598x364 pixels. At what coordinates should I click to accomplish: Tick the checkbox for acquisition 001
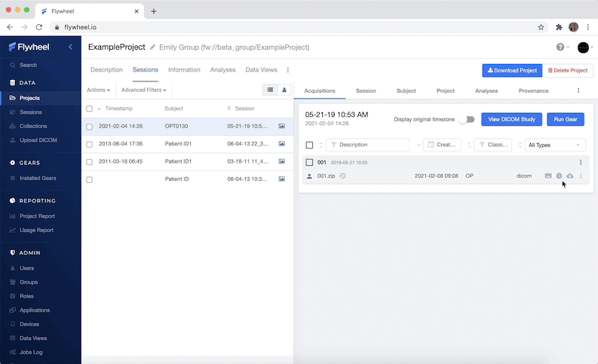pyautogui.click(x=309, y=162)
